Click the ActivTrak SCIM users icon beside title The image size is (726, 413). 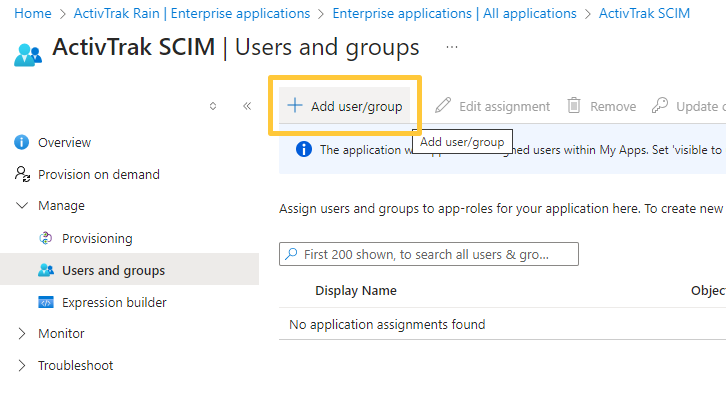[x=28, y=55]
